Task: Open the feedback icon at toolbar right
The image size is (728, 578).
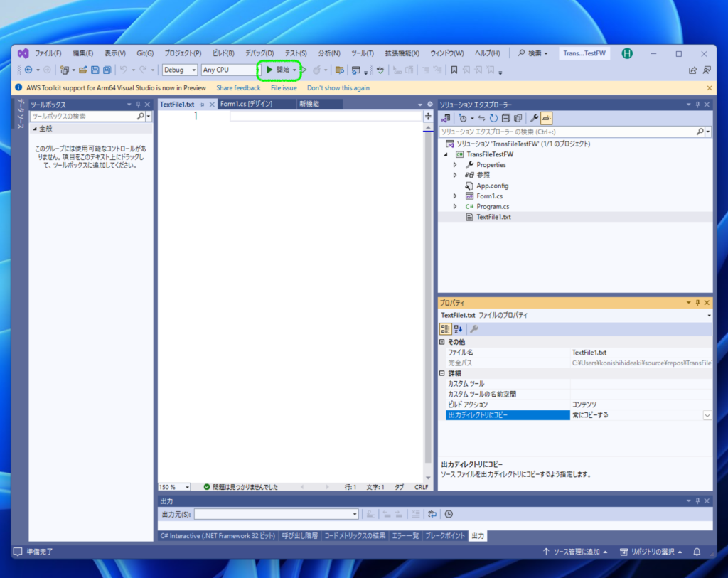Action: (x=707, y=70)
